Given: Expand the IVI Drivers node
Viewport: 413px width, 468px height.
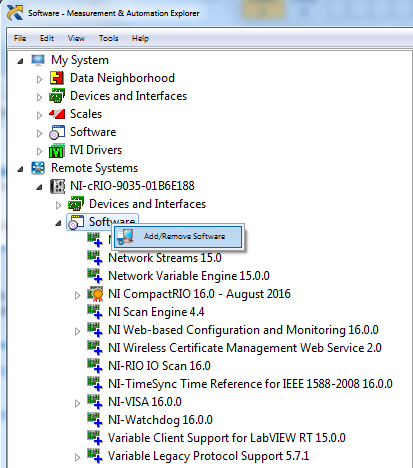Looking at the screenshot, I should point(39,151).
